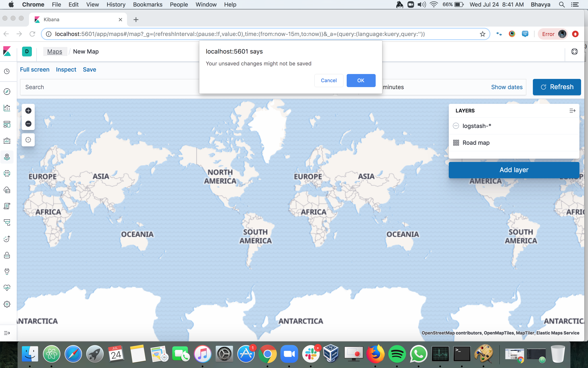Screen dimensions: 588x368
Task: Open Discover compass icon in sidebar
Action: coord(7,92)
